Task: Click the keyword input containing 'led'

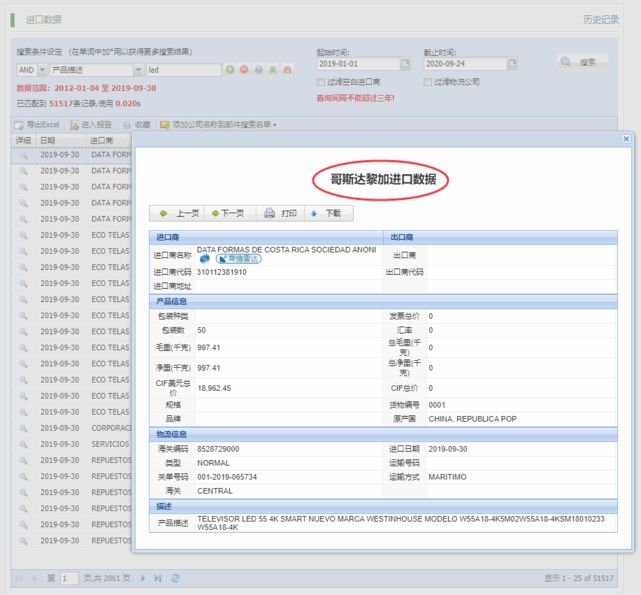Action: 182,70
